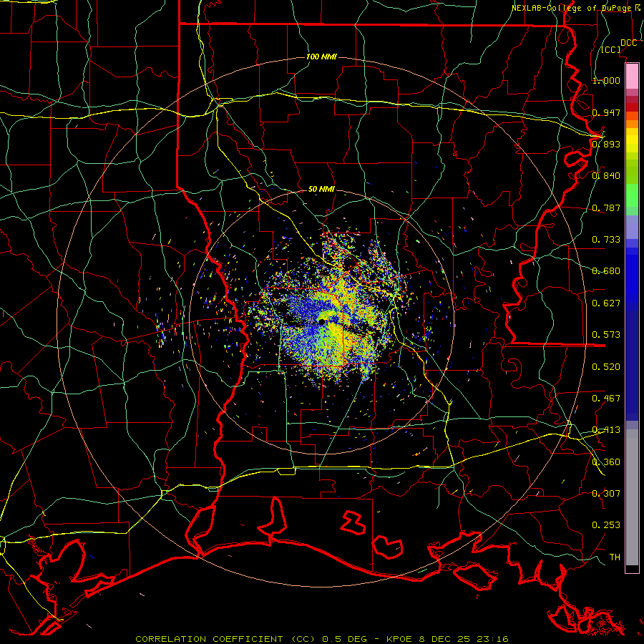Viewport: 644px width, 644px height.
Task: Click the black radar site dot at center
Action: point(321,321)
